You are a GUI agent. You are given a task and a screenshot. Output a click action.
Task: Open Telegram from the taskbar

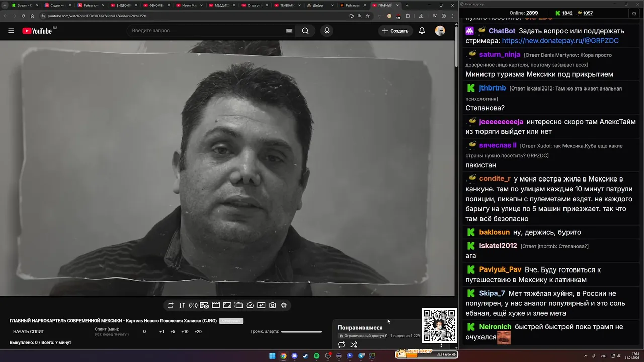coord(361,356)
